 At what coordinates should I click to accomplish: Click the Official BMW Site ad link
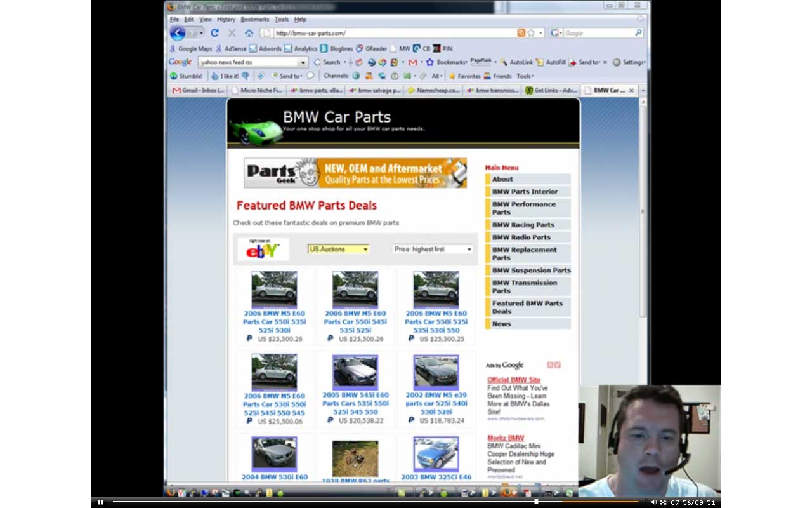pyautogui.click(x=514, y=380)
